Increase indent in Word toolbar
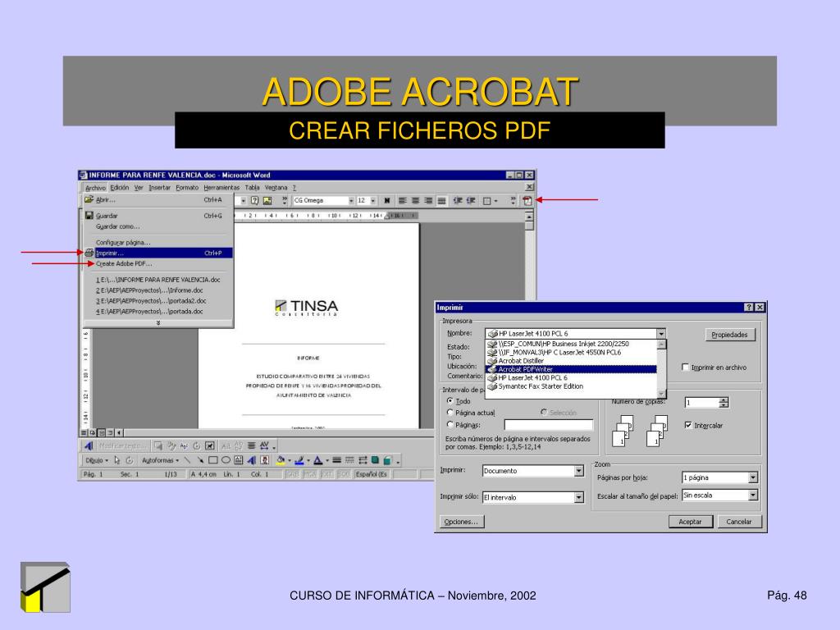 (471, 200)
